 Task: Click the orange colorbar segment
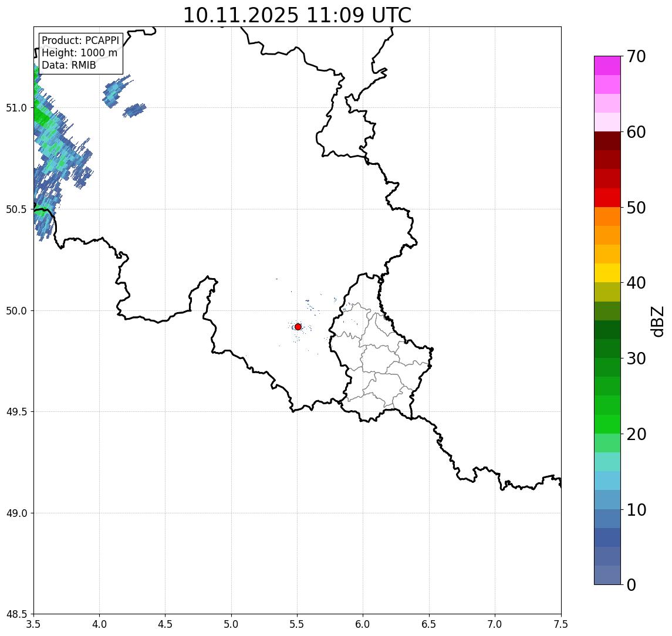coord(607,217)
